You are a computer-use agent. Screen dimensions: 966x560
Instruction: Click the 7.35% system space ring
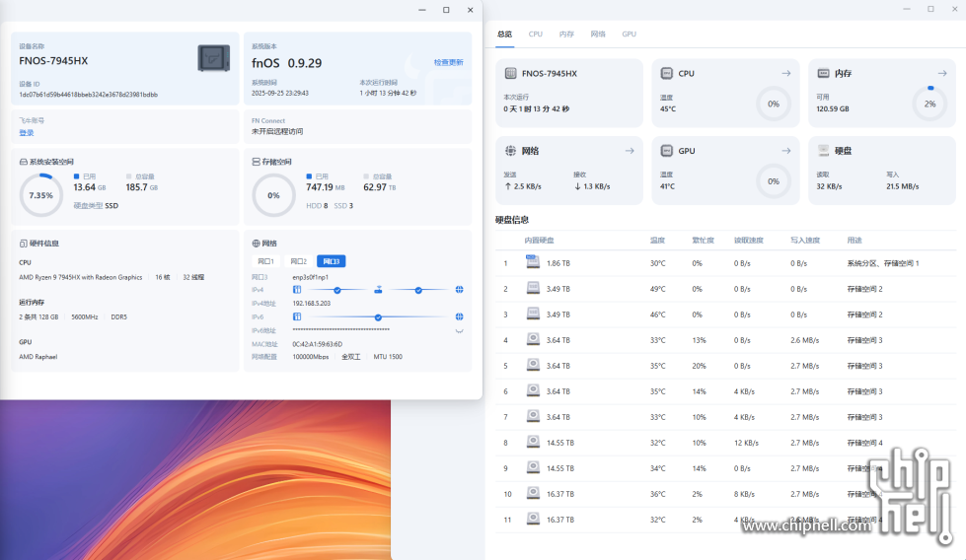tap(41, 195)
